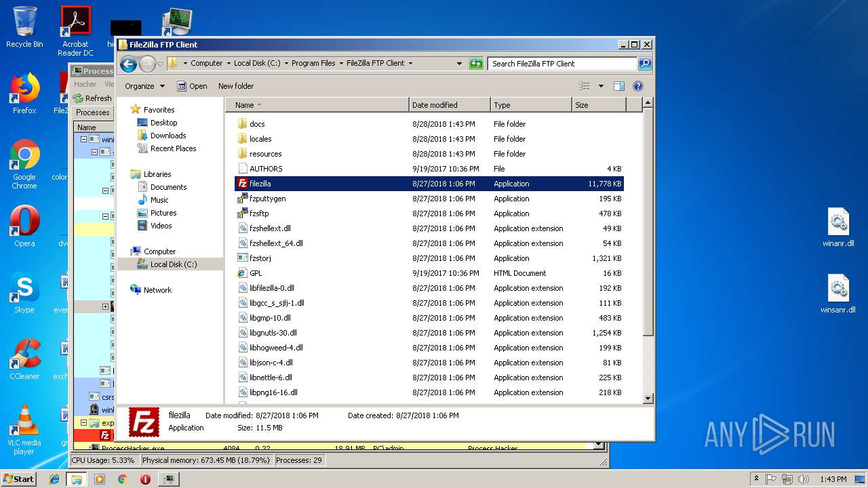Launch Google Chrome from the desktop
This screenshot has height=488, width=868.
24,164
